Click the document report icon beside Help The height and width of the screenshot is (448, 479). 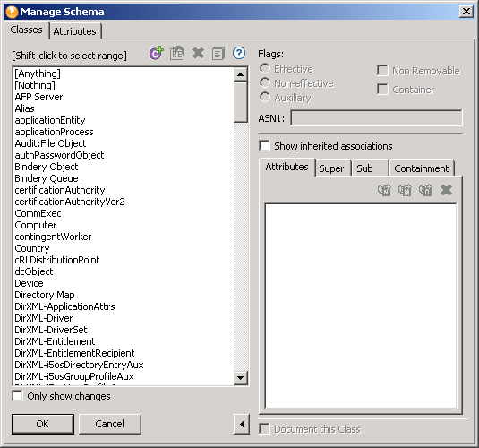[218, 54]
